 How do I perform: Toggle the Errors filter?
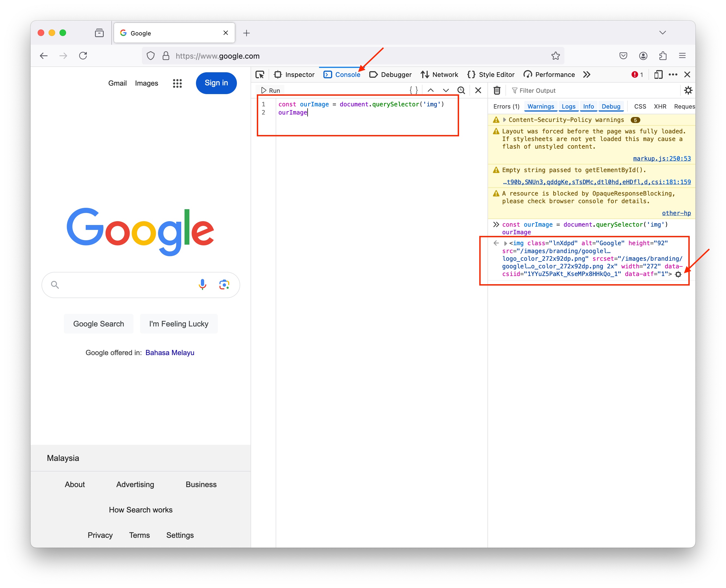tap(506, 106)
